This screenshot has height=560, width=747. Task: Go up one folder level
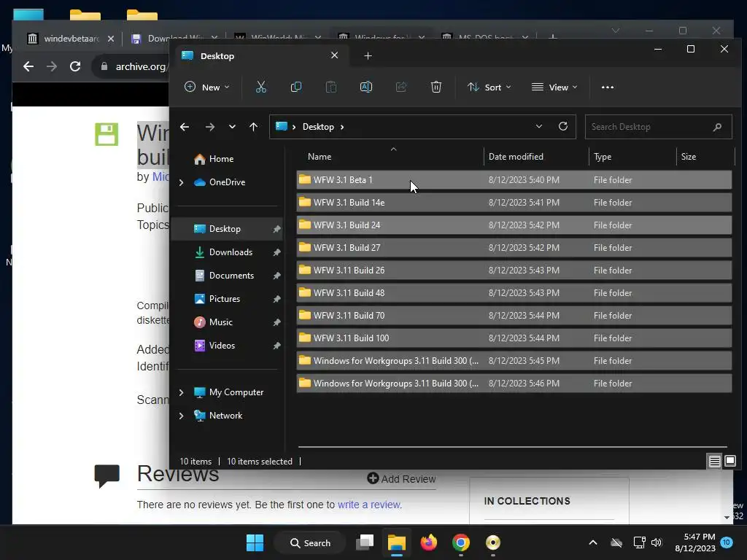pyautogui.click(x=253, y=127)
